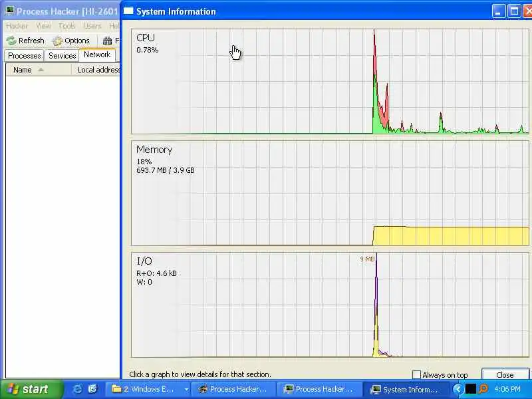Click the R+O: 4.6 kB I/O text
532x399 pixels.
click(156, 273)
